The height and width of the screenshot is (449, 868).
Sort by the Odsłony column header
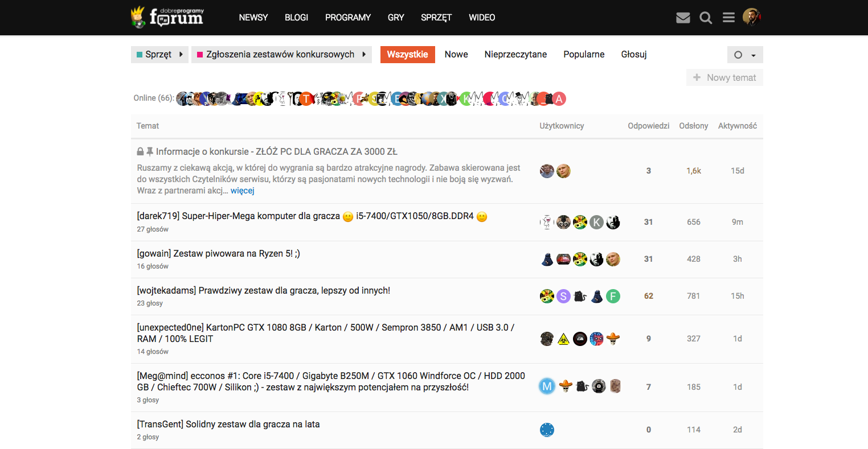694,126
